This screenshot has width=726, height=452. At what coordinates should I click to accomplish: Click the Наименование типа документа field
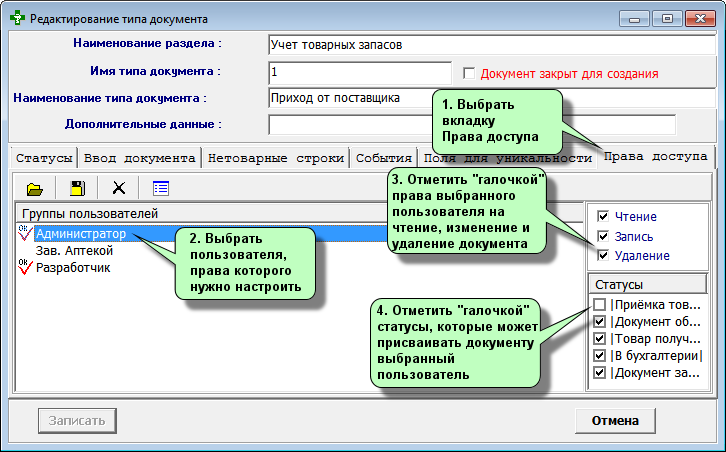492,98
